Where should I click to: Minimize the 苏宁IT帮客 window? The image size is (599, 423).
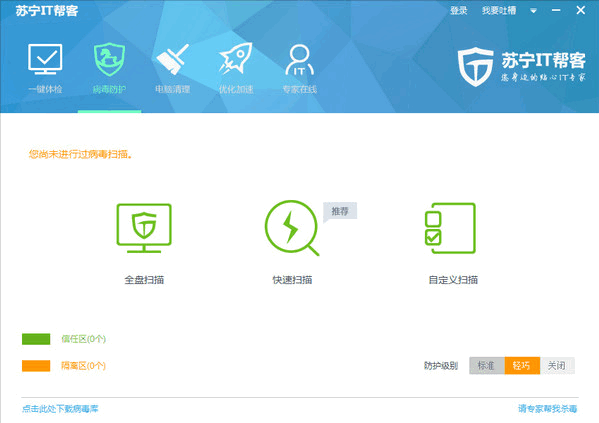(556, 11)
